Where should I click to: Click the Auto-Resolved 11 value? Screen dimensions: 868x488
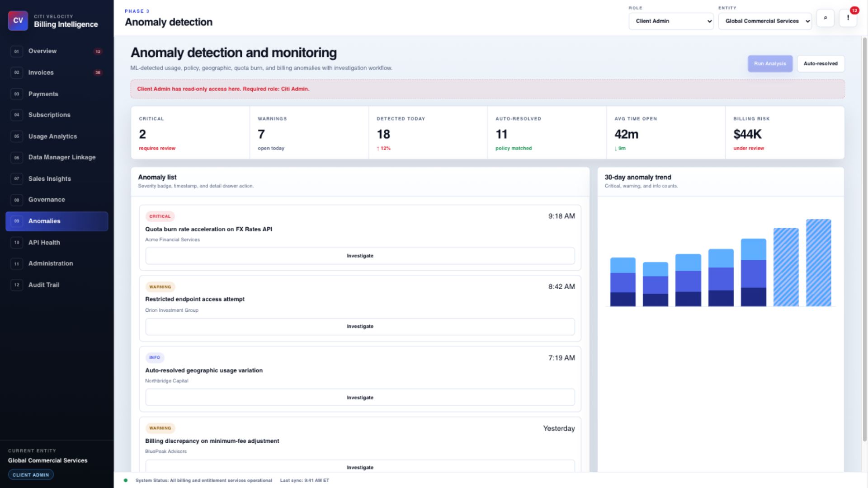[501, 134]
